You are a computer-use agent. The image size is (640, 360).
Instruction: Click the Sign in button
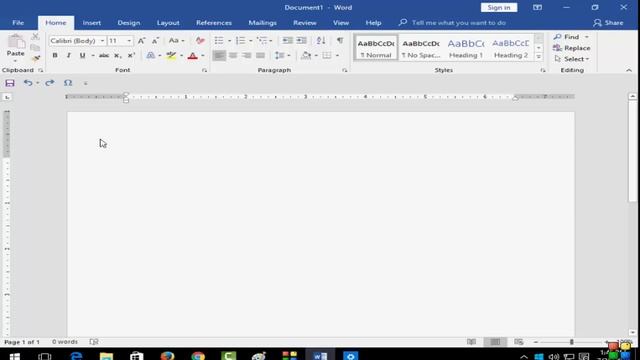[499, 7]
